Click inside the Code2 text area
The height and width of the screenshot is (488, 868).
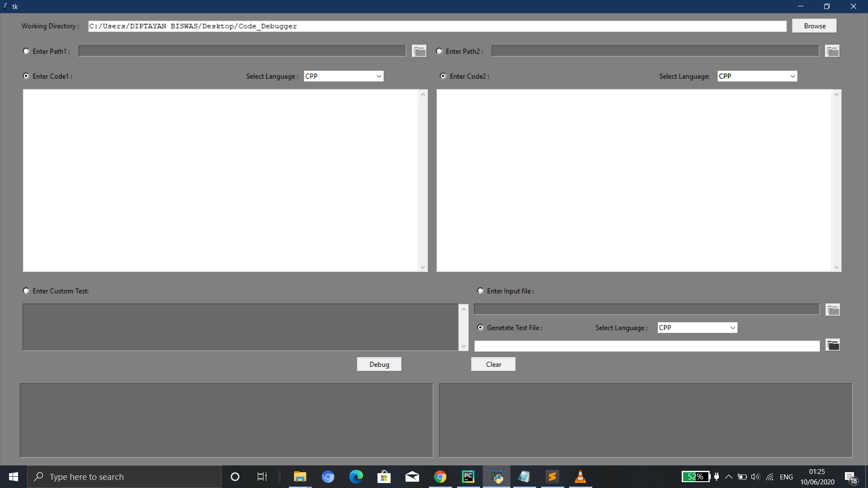tap(633, 181)
